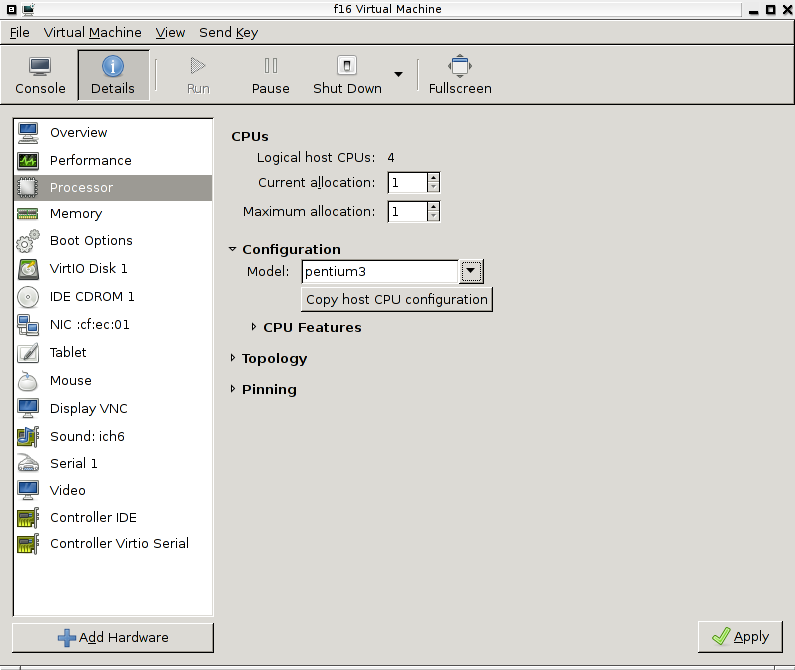
Task: Expand the Topology section
Action: tap(233, 358)
